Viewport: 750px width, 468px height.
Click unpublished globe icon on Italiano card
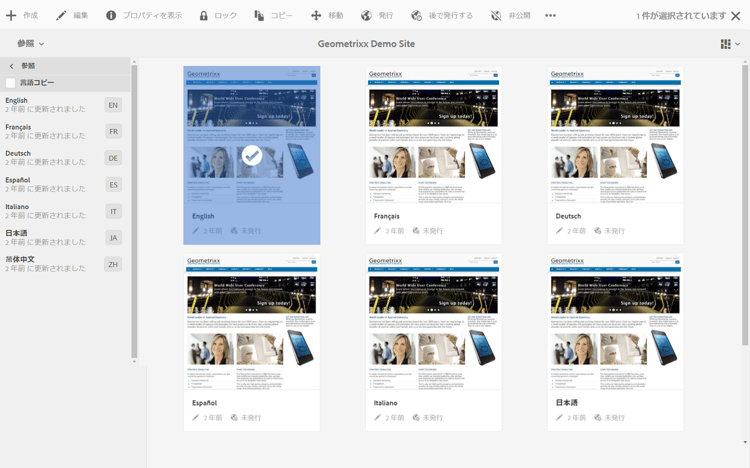point(416,417)
